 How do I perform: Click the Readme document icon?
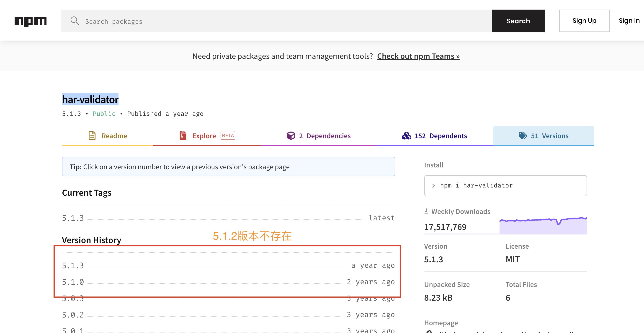92,136
